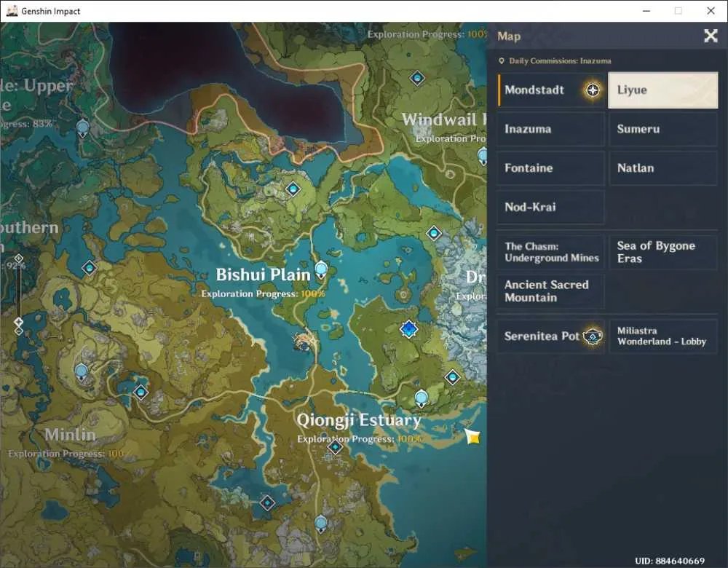Click the Qiongji Estuary area label
Viewport: 728px width, 568px height.
point(359,420)
